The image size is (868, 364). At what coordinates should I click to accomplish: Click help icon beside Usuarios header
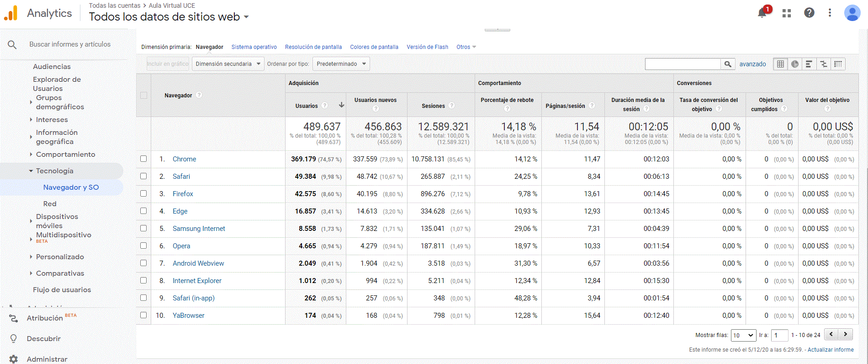pos(324,106)
